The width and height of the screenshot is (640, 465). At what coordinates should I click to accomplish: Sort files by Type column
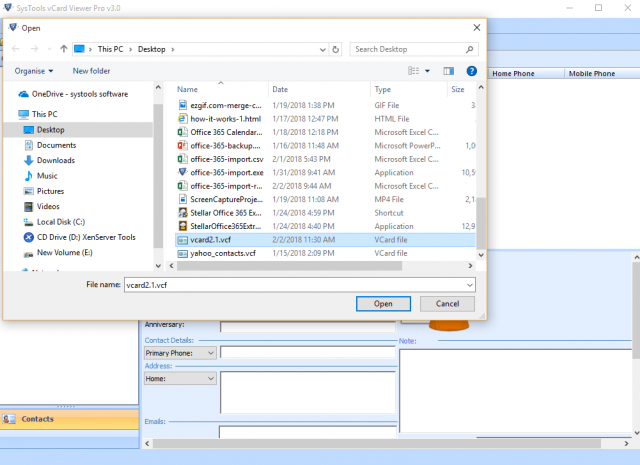(x=382, y=89)
